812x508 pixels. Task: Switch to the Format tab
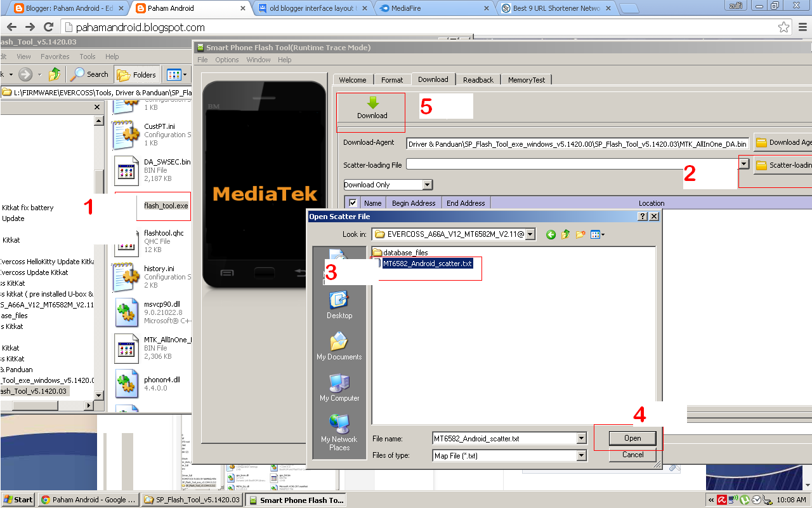(x=392, y=80)
